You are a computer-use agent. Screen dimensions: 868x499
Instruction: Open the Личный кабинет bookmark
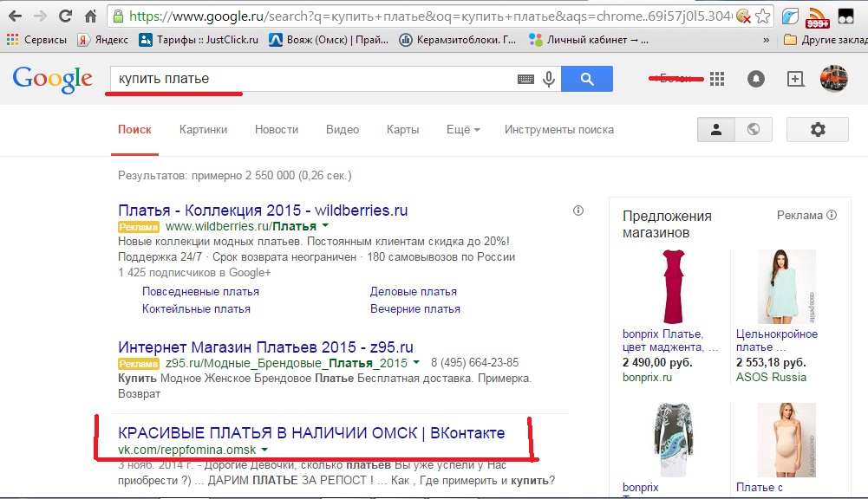click(589, 40)
